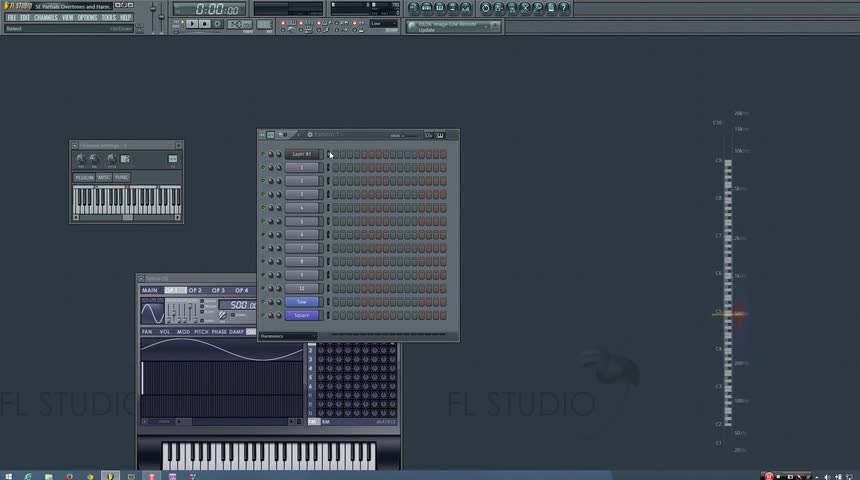Select the Layer #3 channel button
860x480 pixels.
[x=302, y=154]
